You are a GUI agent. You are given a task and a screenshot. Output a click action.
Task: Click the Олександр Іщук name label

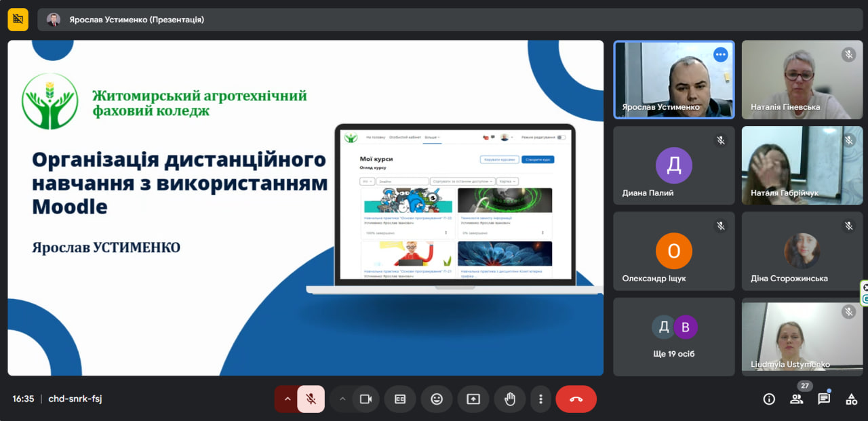tap(654, 279)
